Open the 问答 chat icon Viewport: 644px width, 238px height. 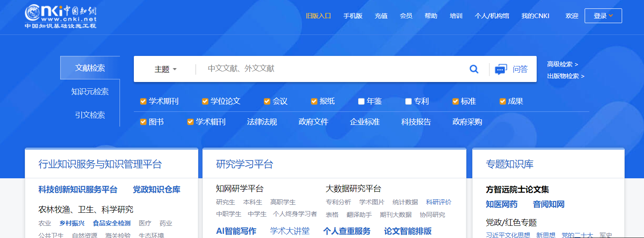coord(500,69)
